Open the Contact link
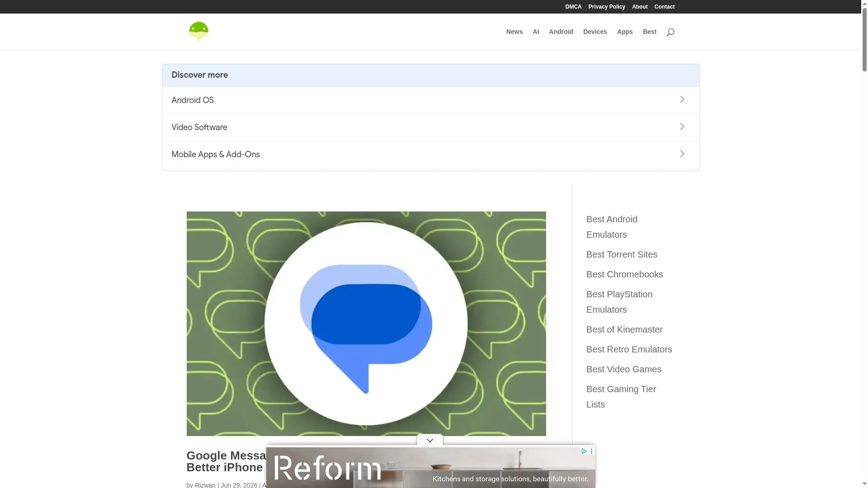The height and width of the screenshot is (488, 868). click(665, 7)
